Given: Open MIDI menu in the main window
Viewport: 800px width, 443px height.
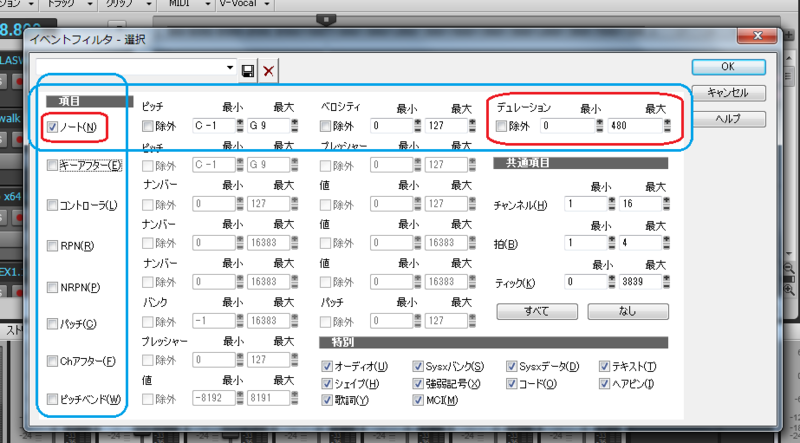Looking at the screenshot, I should tap(191, 4).
